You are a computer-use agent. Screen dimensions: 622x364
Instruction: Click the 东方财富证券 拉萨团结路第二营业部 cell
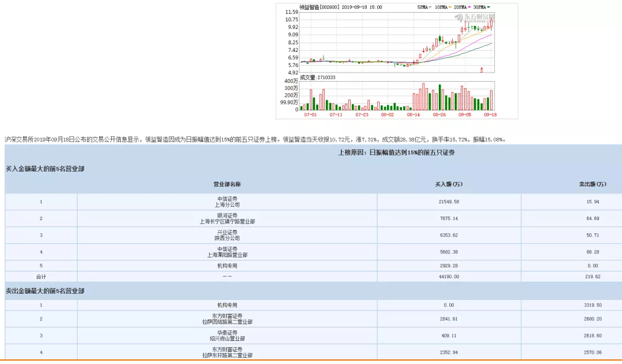227,319
